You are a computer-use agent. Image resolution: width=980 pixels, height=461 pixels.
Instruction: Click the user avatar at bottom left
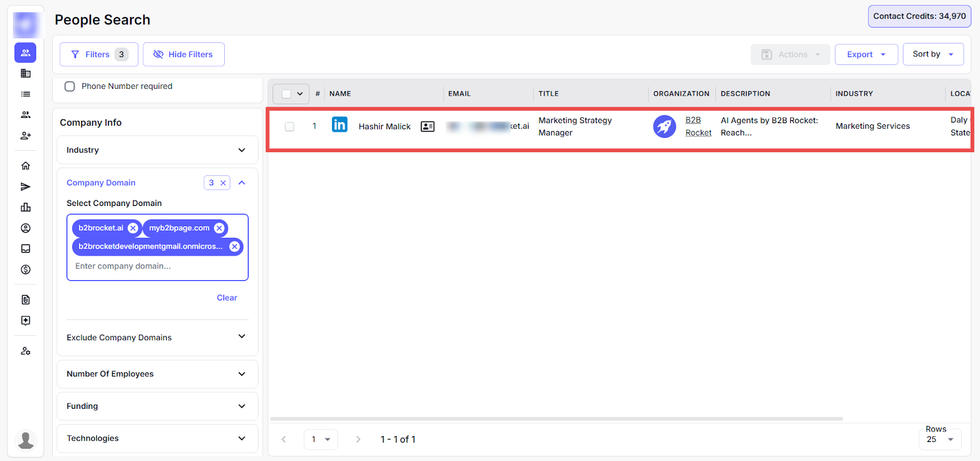(x=26, y=440)
